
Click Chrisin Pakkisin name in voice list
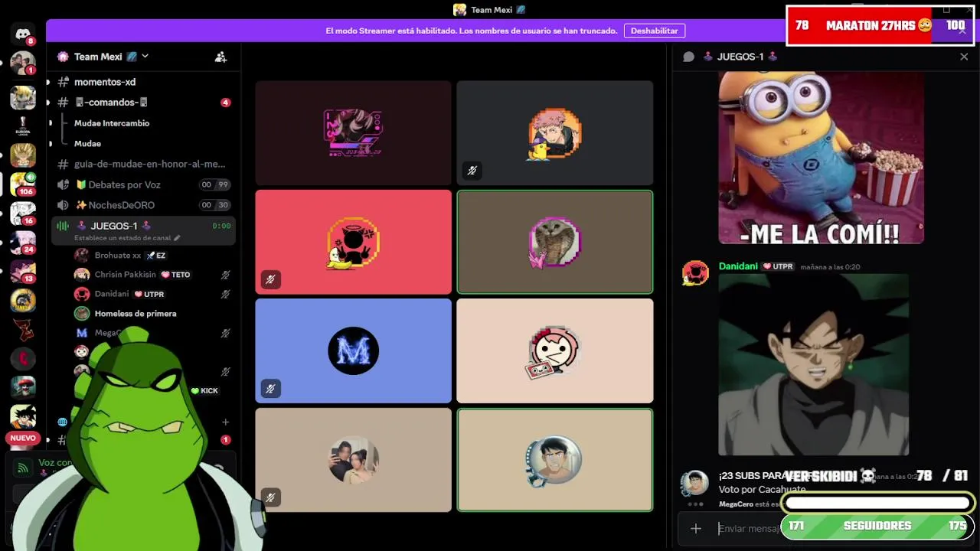(x=125, y=275)
